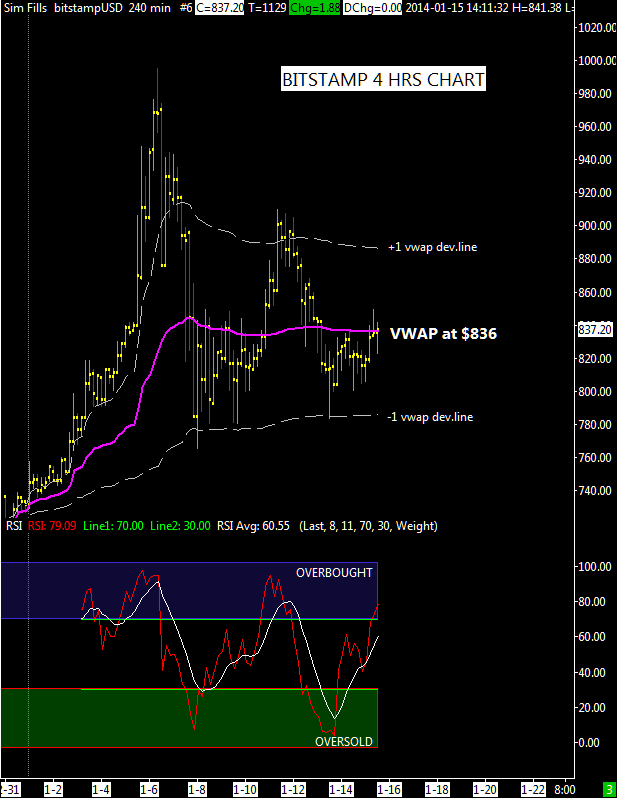Screen dimensions: 617x798
Task: Select the BITSTAMP 4 HRS CHART title label
Action: click(383, 80)
